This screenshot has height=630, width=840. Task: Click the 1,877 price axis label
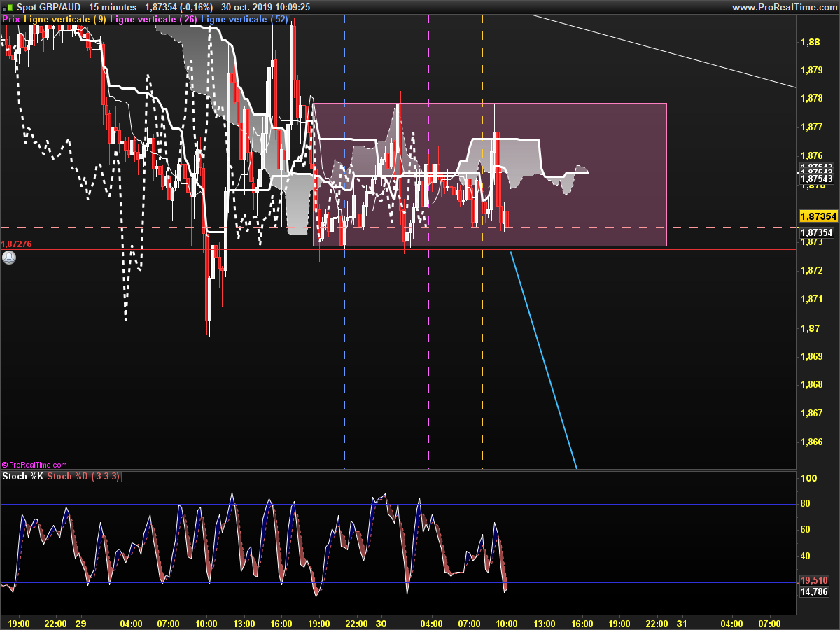pyautogui.click(x=811, y=127)
